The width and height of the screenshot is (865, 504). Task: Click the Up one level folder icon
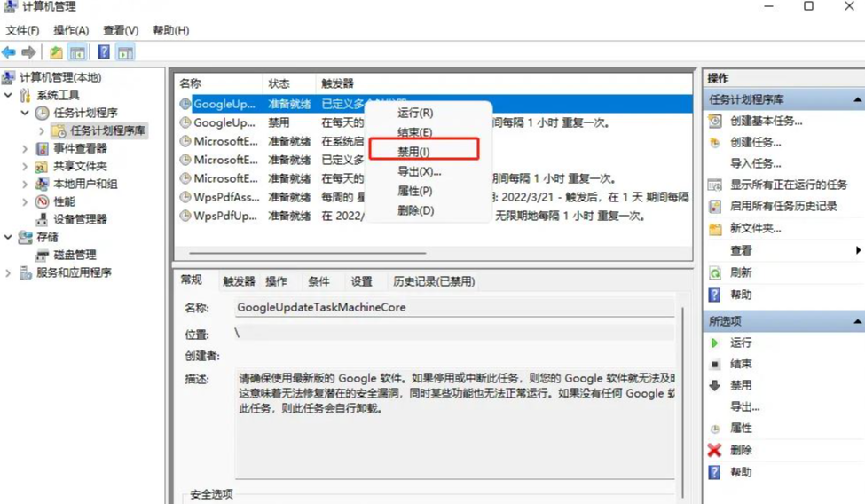[x=56, y=52]
